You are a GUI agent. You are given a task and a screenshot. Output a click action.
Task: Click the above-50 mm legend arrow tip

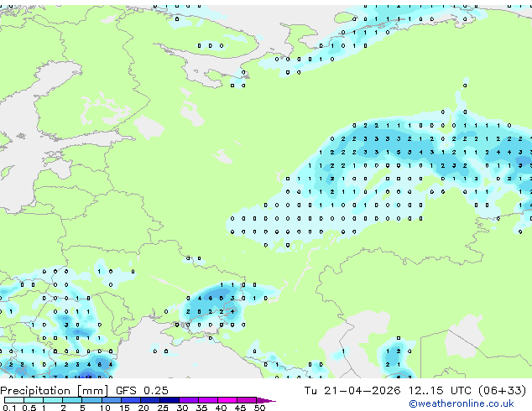coord(266,400)
